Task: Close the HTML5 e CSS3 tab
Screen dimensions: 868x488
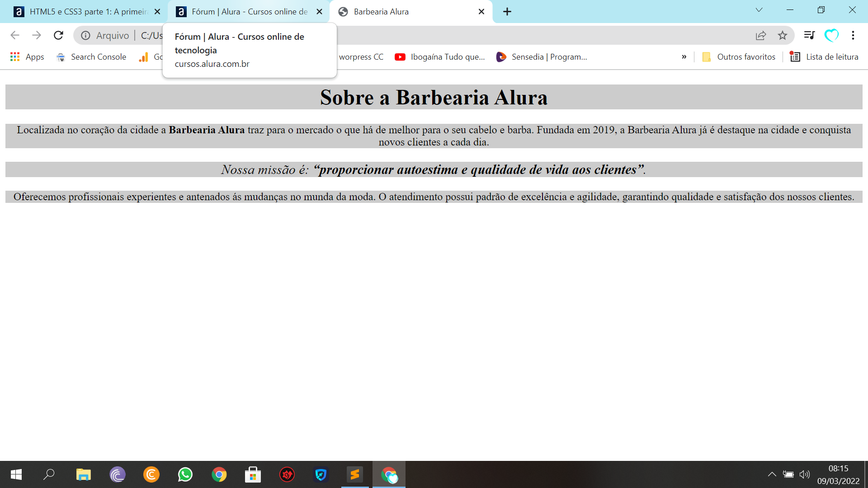Action: [x=157, y=12]
